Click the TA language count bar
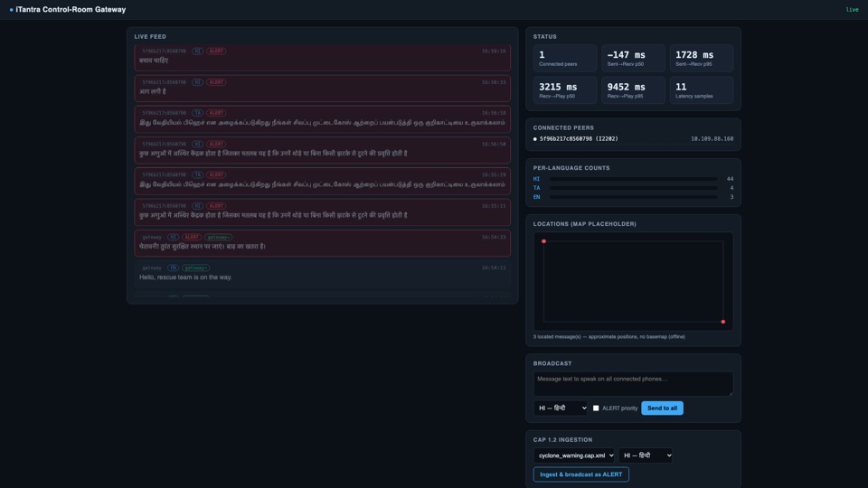The height and width of the screenshot is (488, 868). [633, 188]
